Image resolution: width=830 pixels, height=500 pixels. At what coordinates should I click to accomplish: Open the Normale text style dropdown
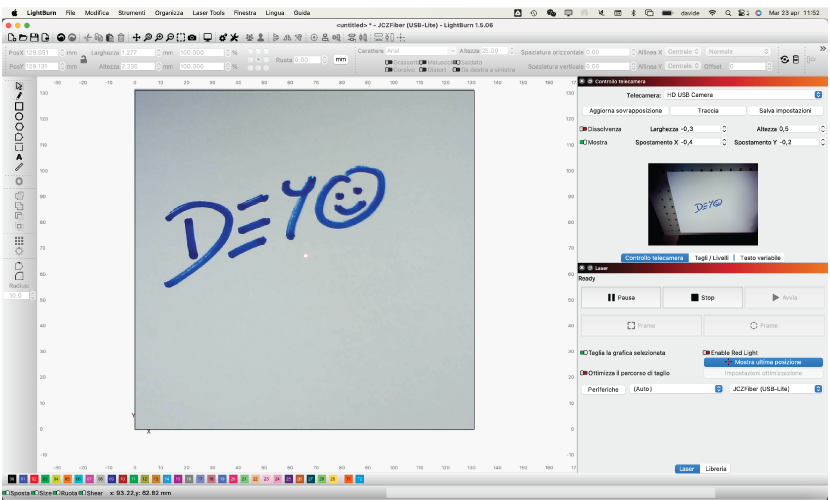click(x=738, y=52)
